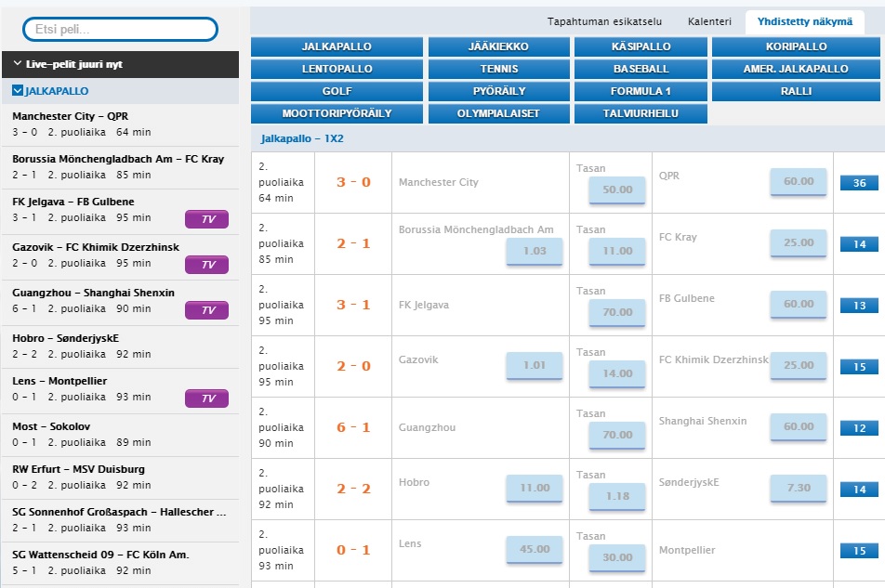Screen dimensions: 885x588
Task: Click TV icon for FK Jelgava match
Action: coord(207,219)
